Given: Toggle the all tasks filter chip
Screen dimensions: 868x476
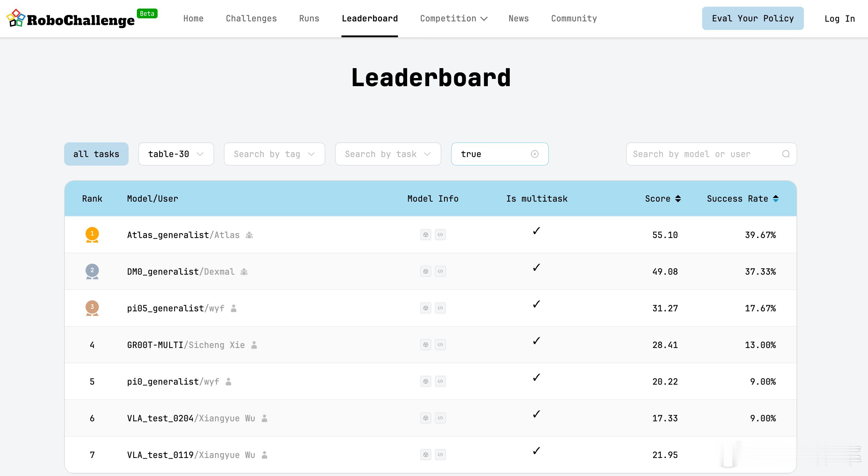Looking at the screenshot, I should [x=96, y=154].
